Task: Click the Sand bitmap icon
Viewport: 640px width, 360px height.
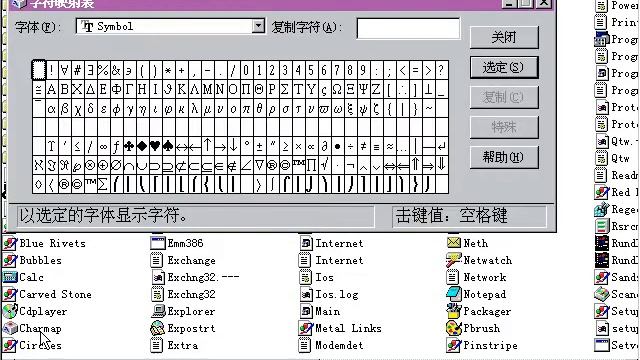Action: (x=602, y=277)
